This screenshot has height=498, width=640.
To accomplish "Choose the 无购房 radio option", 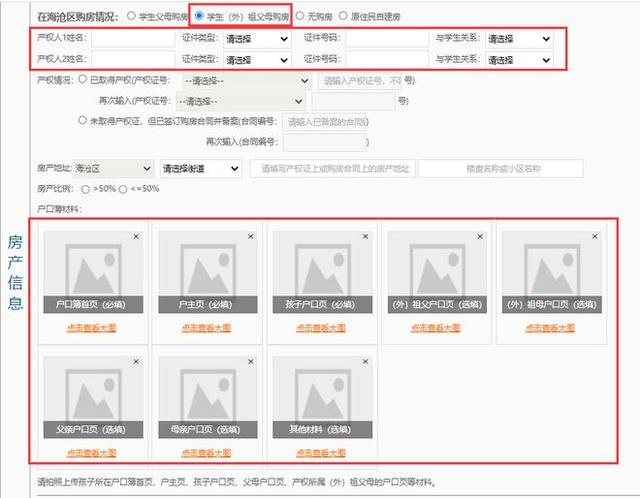I will [x=300, y=16].
